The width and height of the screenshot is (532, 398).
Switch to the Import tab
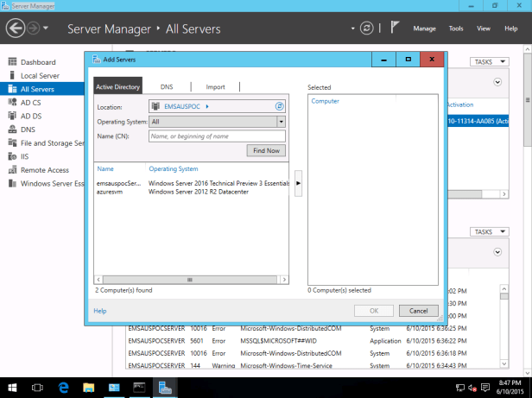215,87
